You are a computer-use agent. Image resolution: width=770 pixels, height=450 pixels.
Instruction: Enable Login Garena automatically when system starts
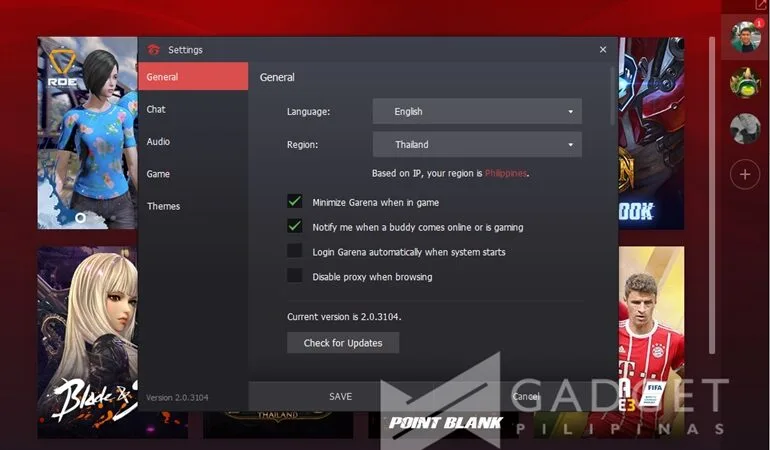click(x=295, y=251)
